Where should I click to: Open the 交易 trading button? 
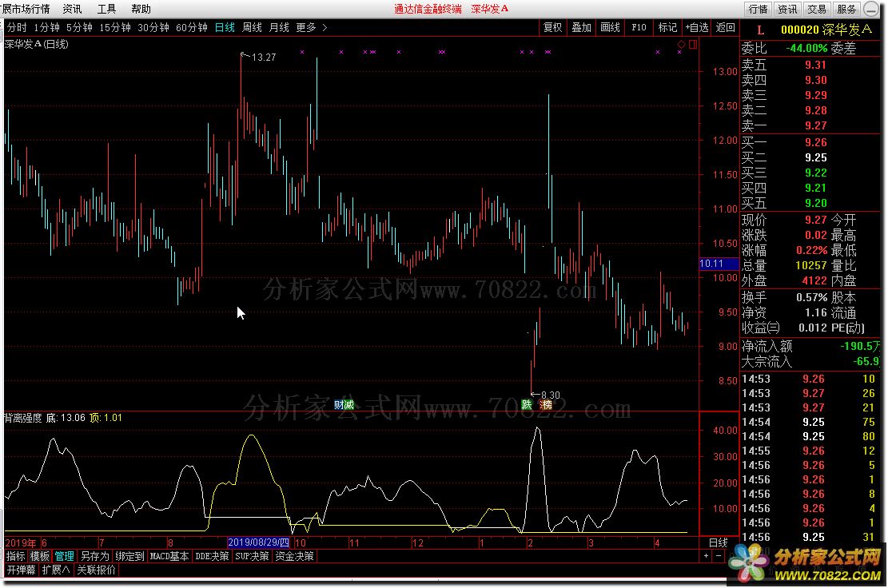coord(817,9)
